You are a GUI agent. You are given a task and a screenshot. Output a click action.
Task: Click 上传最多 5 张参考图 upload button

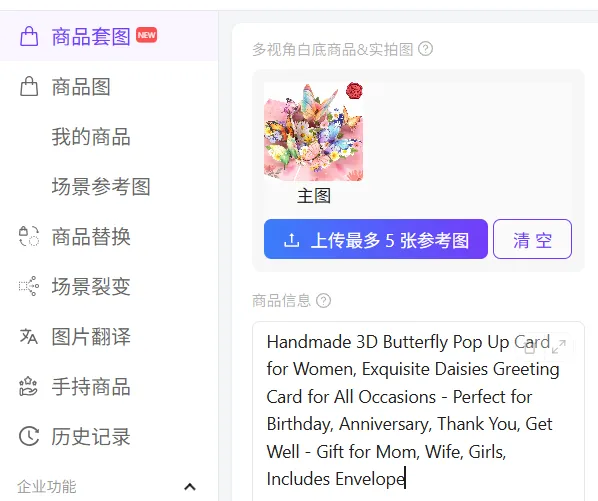[376, 239]
